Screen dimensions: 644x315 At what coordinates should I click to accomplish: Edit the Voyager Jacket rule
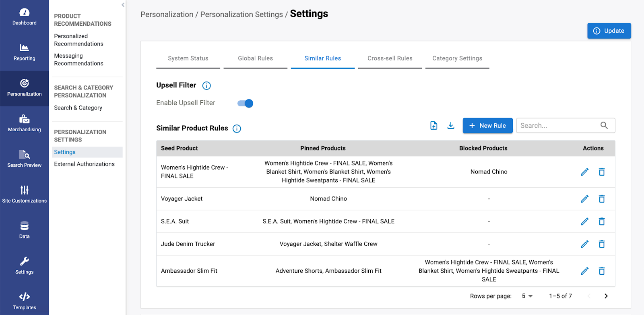pos(584,199)
